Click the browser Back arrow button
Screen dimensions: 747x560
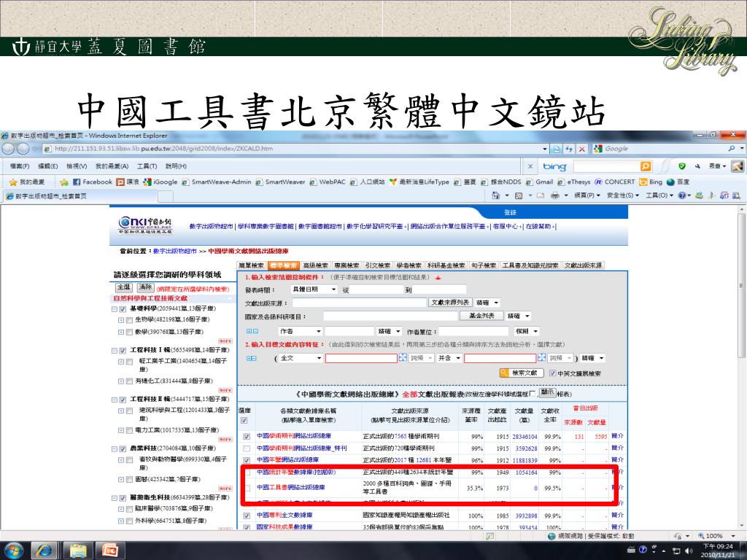[x=7, y=149]
